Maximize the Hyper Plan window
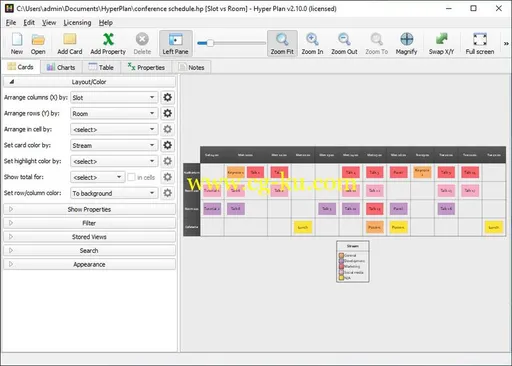The width and height of the screenshot is (512, 366). tap(473, 8)
